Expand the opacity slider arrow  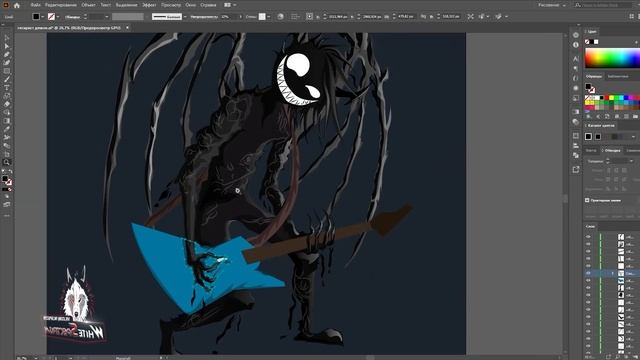pyautogui.click(x=240, y=17)
